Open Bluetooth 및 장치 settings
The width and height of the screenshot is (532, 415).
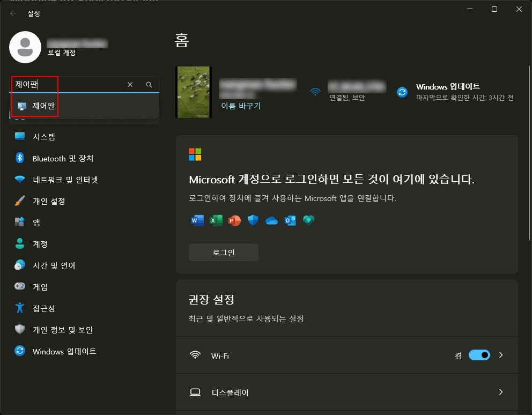pyautogui.click(x=84, y=158)
